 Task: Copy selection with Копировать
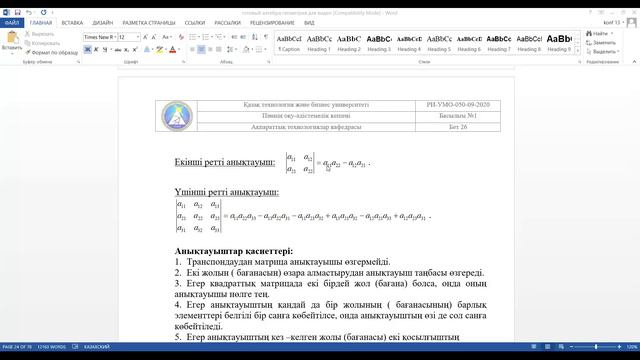(42, 43)
